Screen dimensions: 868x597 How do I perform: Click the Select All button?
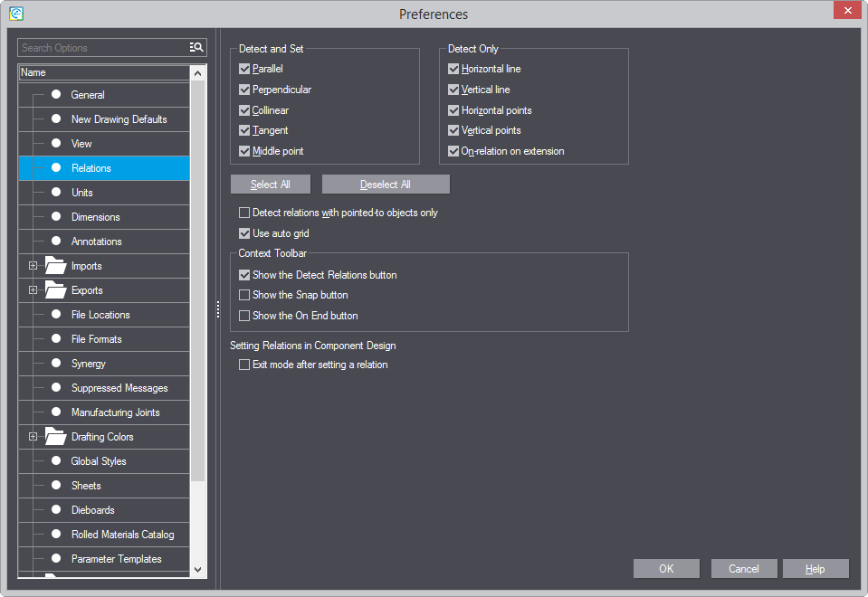[270, 185]
